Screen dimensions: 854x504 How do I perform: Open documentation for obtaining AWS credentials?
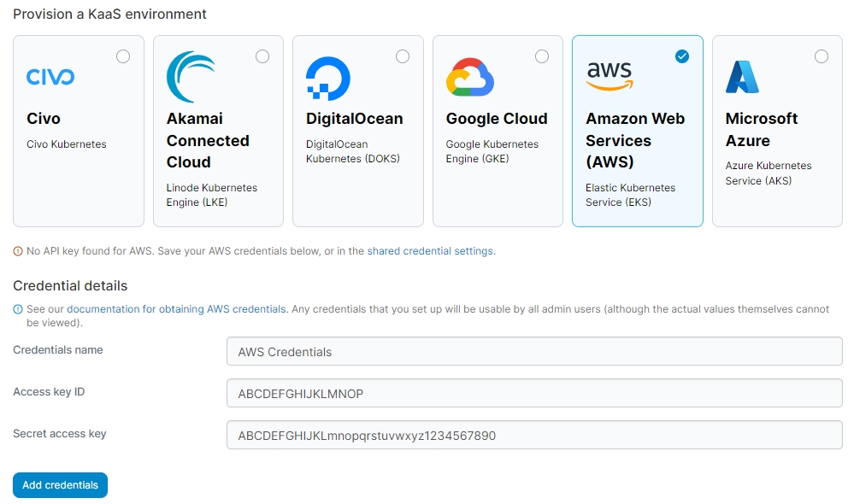pyautogui.click(x=176, y=309)
